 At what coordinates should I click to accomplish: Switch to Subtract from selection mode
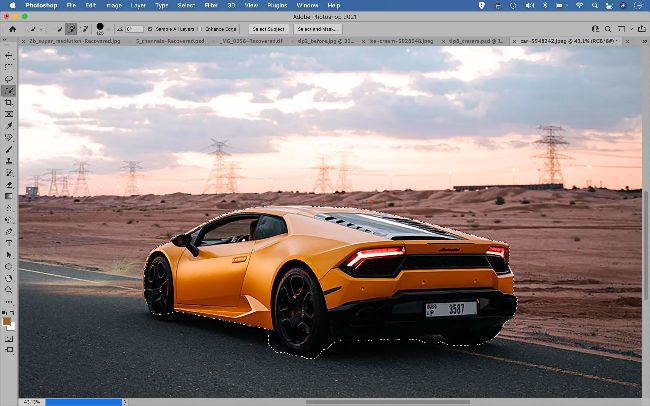84,29
